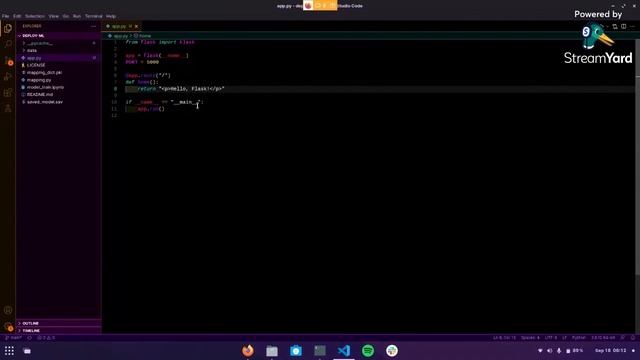Open the terminal app in the dock

coord(320,351)
